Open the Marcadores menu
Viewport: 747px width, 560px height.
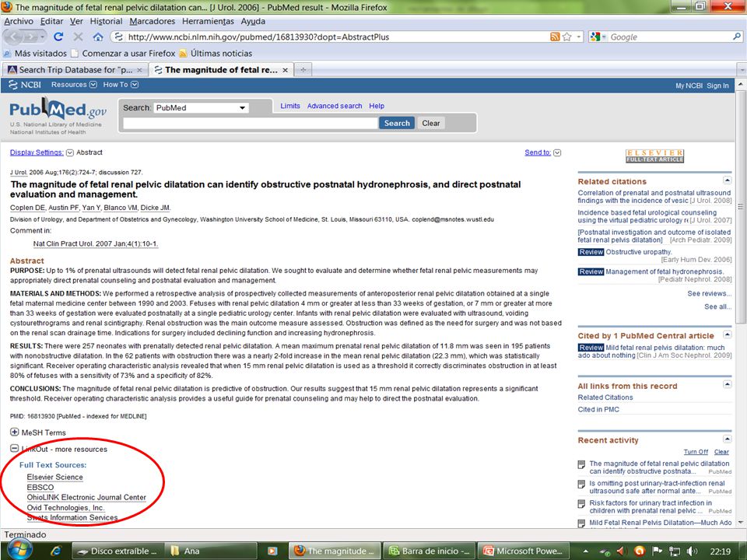[x=152, y=22]
